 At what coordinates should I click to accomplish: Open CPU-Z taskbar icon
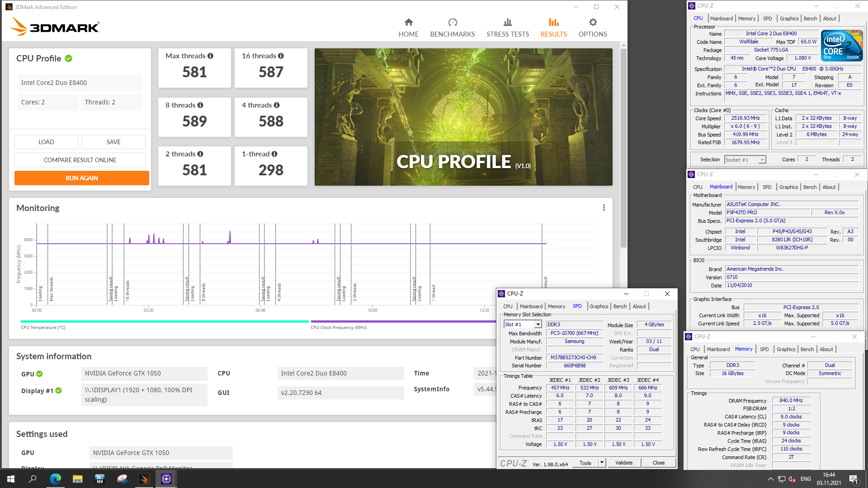(166, 479)
